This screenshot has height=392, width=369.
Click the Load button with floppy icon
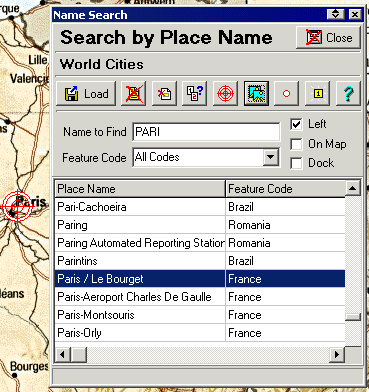click(86, 94)
